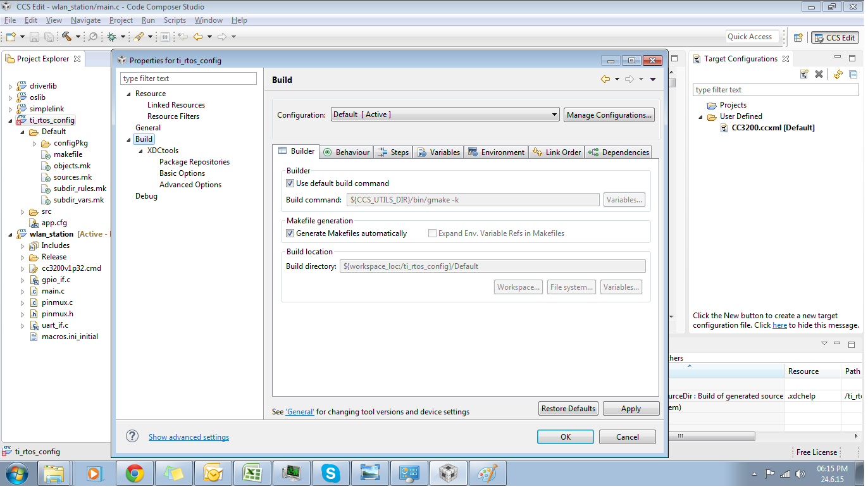Select Package Repositories tree item
Viewport: 868px width, 496px height.
[x=194, y=162]
